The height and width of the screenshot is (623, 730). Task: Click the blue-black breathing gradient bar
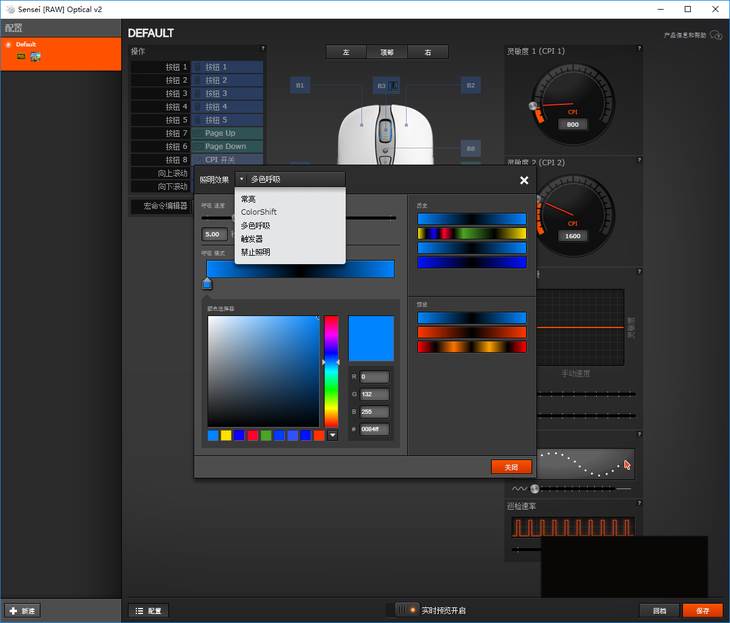(300, 269)
